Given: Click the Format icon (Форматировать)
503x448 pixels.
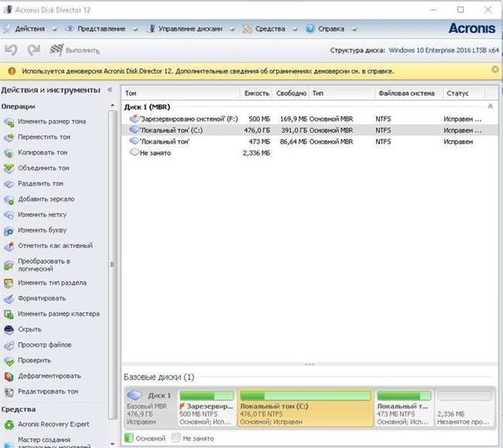Looking at the screenshot, I should (9, 299).
